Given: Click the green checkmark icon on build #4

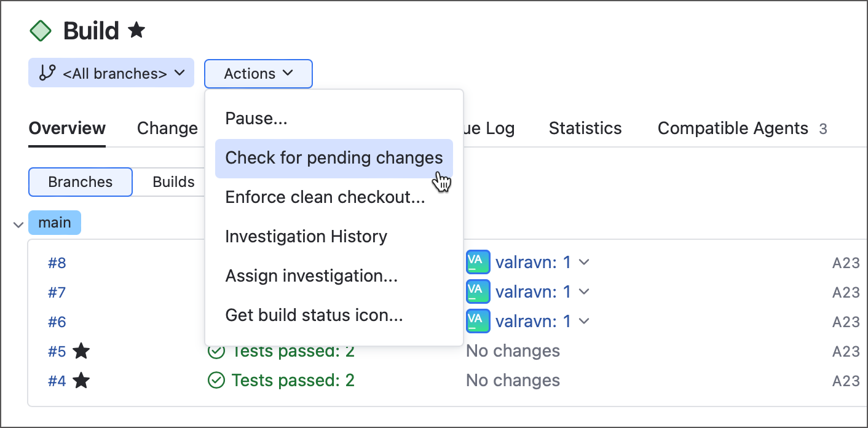Looking at the screenshot, I should (216, 381).
